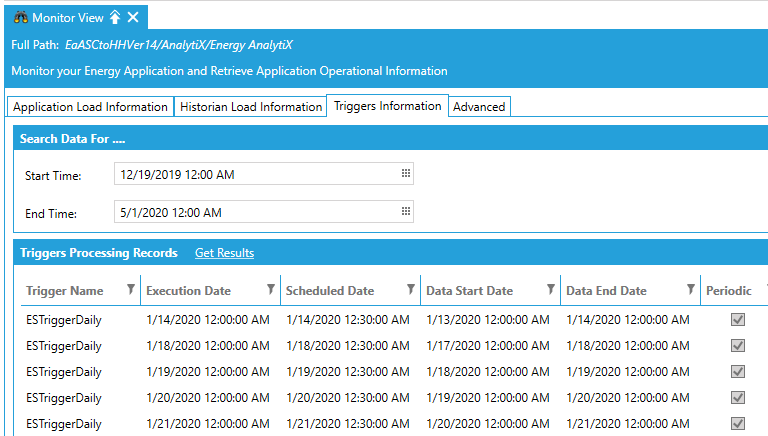Select the Advanced tab
768x436 pixels.
479,107
